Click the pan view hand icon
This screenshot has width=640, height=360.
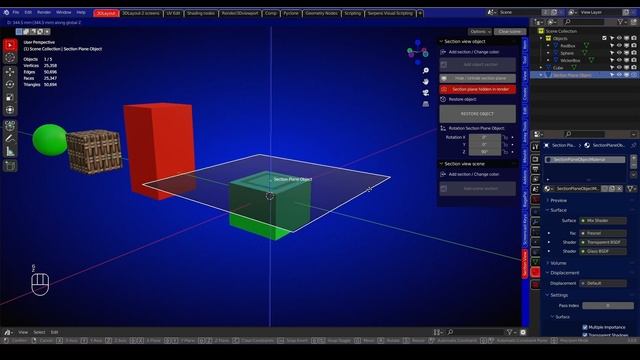coord(426,82)
